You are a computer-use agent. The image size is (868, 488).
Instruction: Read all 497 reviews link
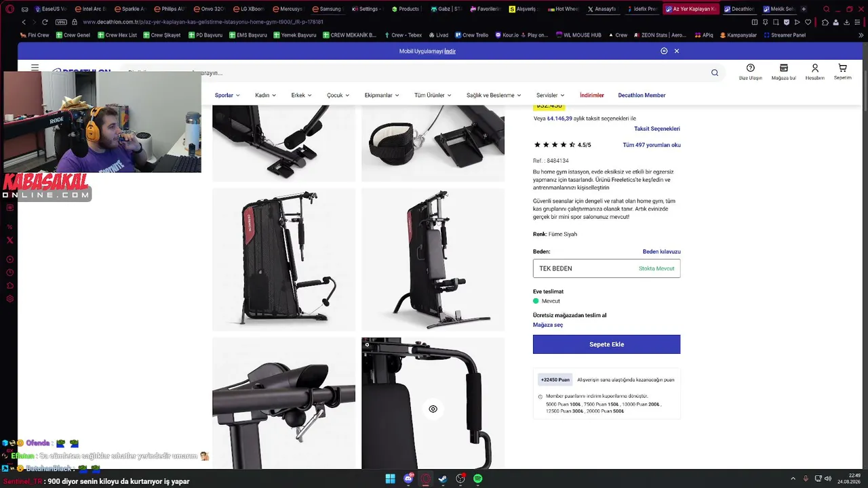(x=652, y=145)
